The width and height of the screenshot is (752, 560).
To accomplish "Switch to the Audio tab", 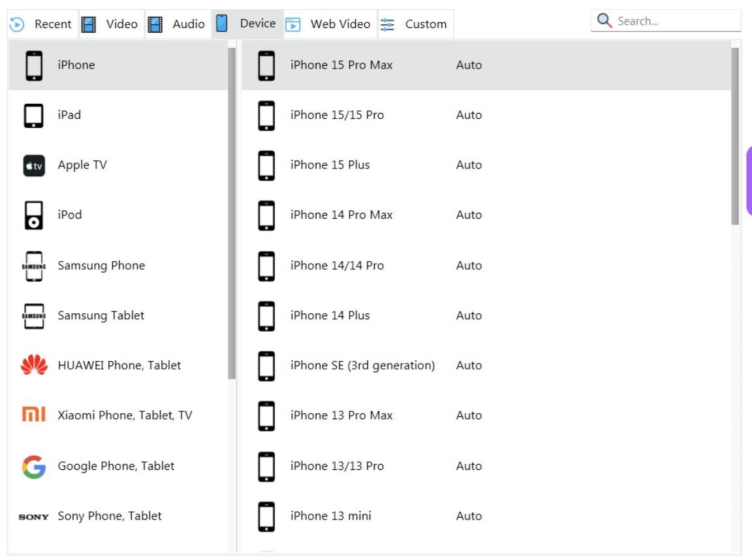I will 178,24.
